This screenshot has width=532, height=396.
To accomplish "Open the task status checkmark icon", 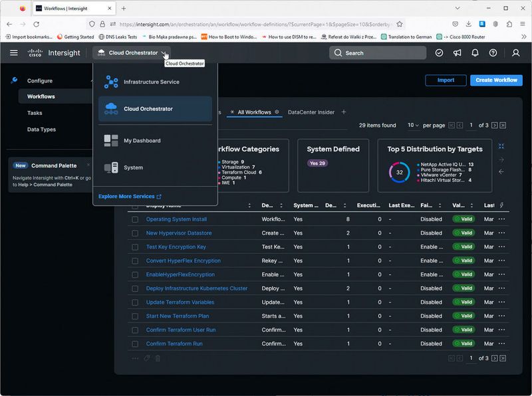I will click(x=439, y=52).
